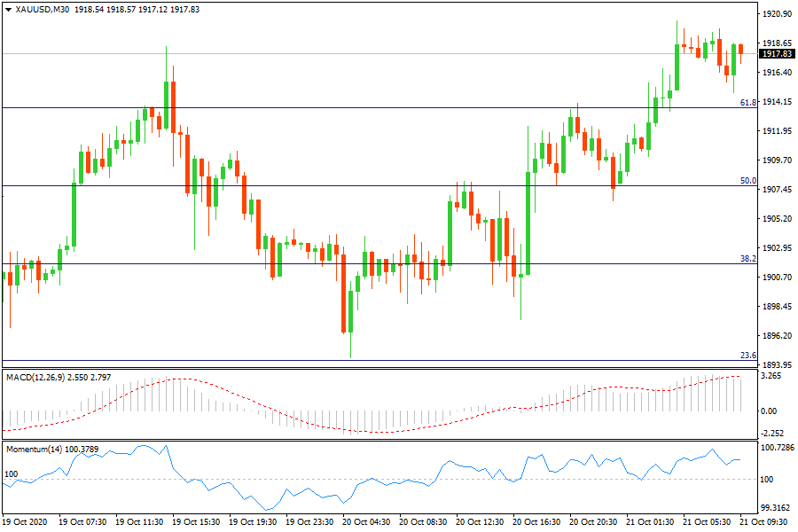This screenshot has height=532, width=798.
Task: Click the -2.252 value on the MACD scale
Action: pos(771,434)
